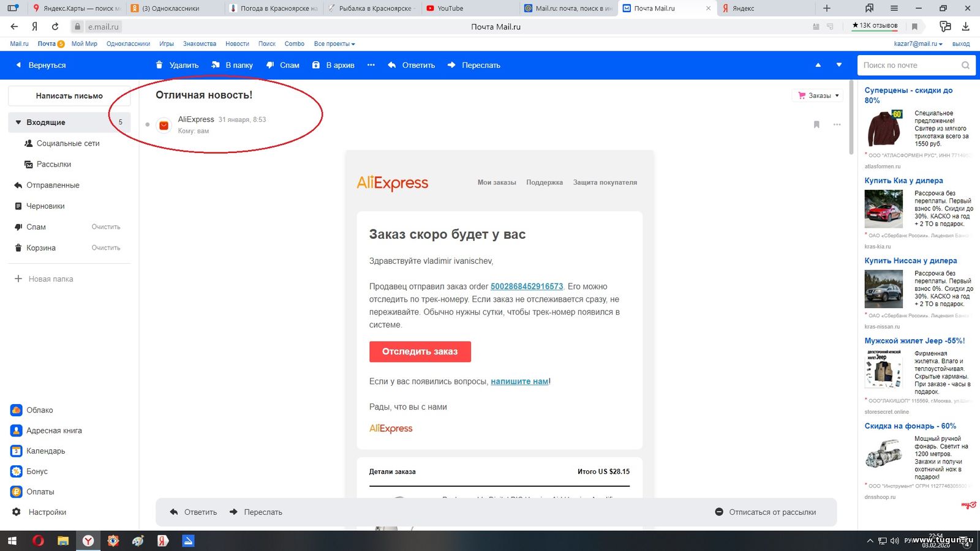Open 'Оплаты' payments section

pos(32,492)
